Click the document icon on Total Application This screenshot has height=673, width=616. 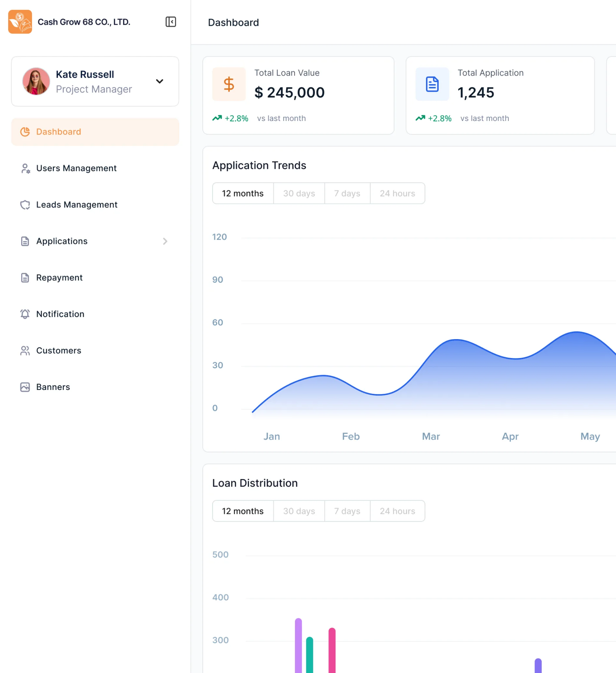[x=432, y=84]
